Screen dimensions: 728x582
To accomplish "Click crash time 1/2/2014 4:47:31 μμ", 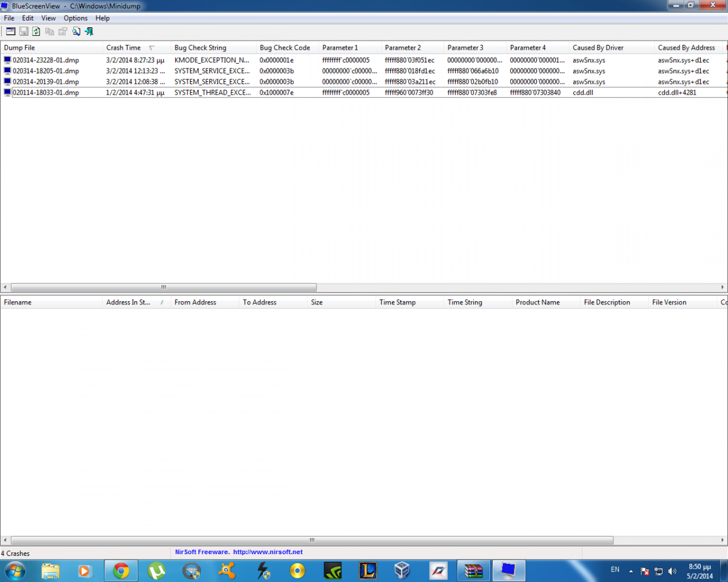I will point(135,92).
